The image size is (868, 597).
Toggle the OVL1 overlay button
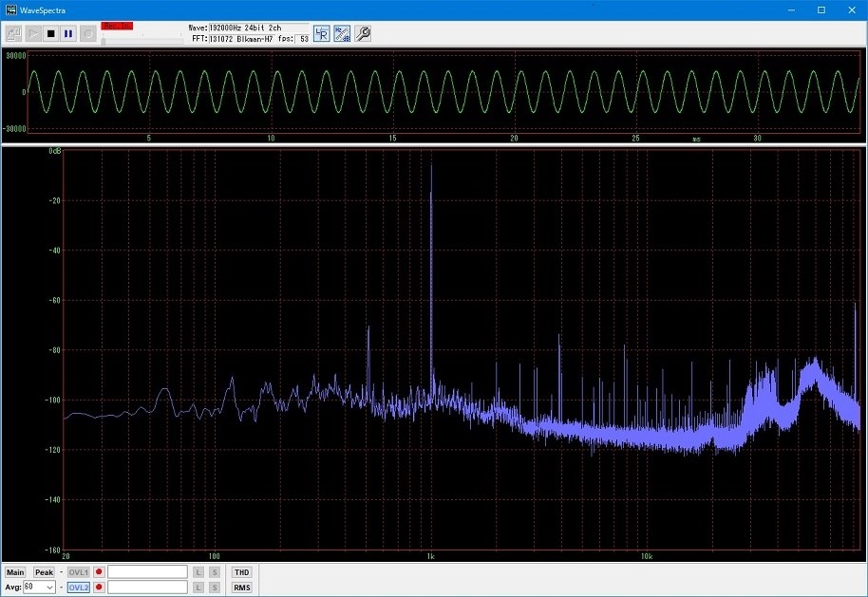point(78,572)
